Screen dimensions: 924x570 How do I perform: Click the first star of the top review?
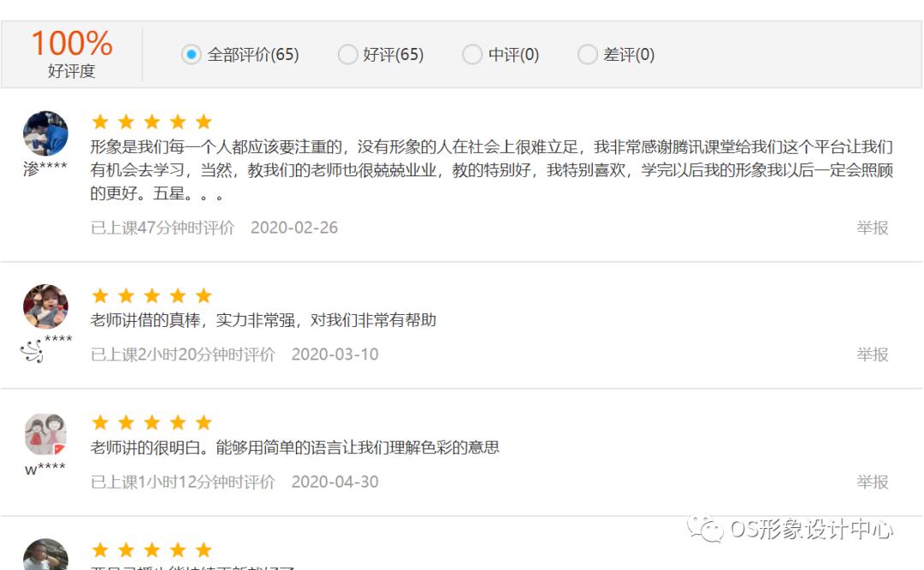(x=100, y=122)
